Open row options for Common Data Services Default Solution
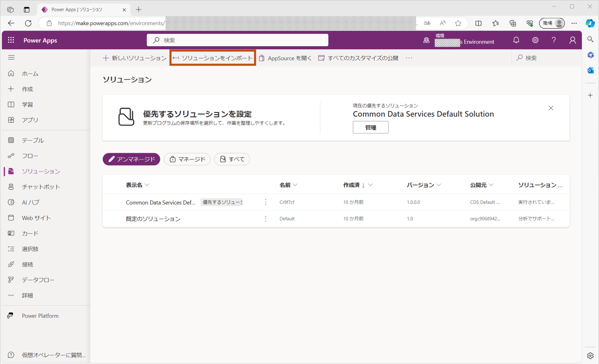 265,202
